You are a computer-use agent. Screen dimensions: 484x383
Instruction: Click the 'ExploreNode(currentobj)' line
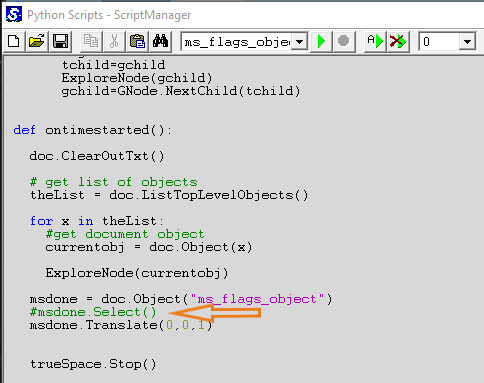tap(137, 273)
